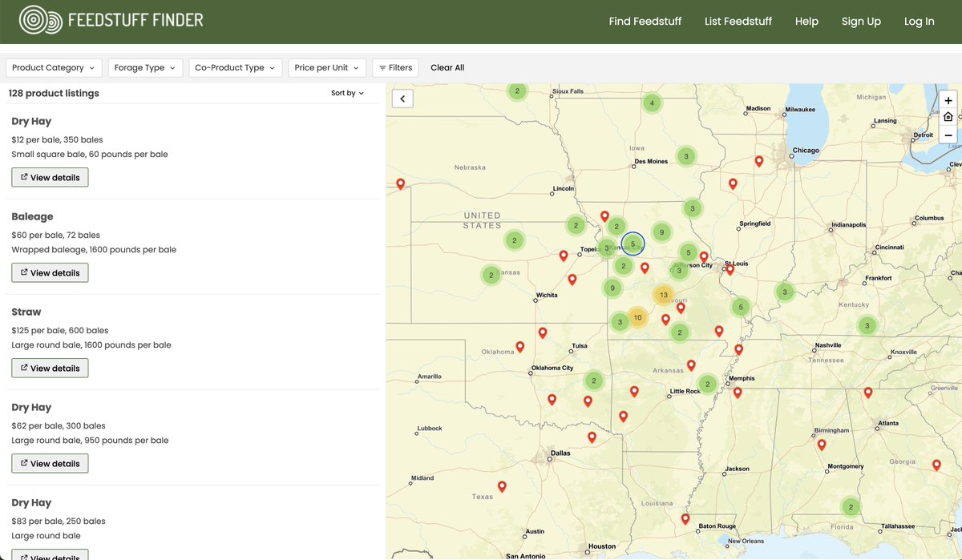Zoom in on the map
The image size is (962, 560).
point(948,101)
